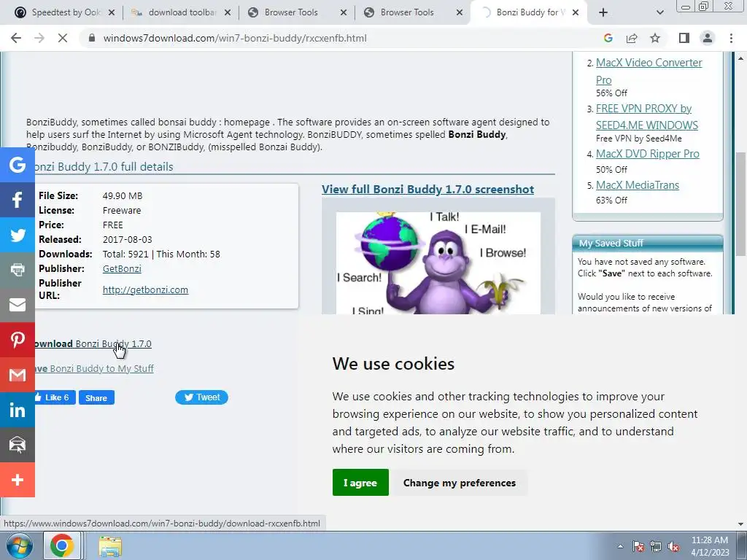Click the scrollbar down arrow
This screenshot has width=747, height=560.
[x=741, y=524]
